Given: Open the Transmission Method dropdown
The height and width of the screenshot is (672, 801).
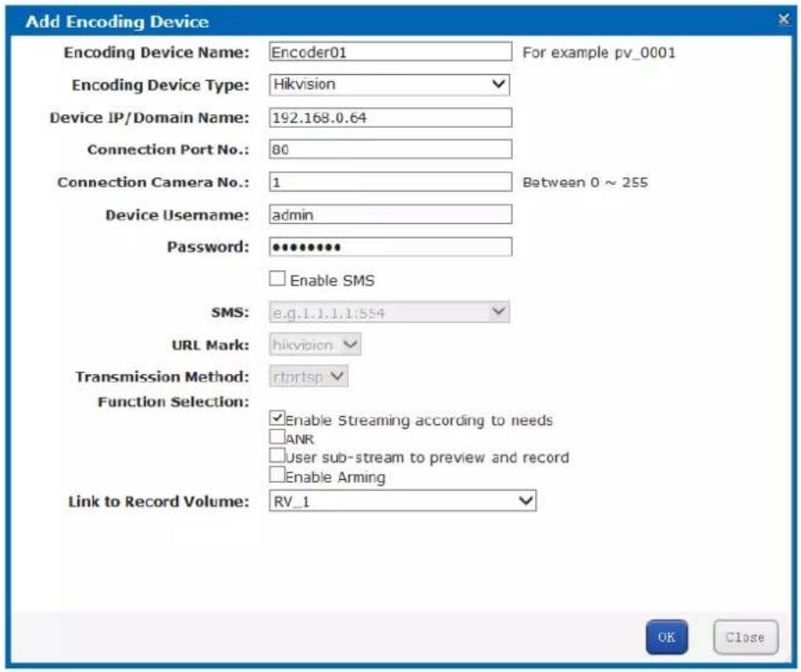Looking at the screenshot, I should (309, 377).
